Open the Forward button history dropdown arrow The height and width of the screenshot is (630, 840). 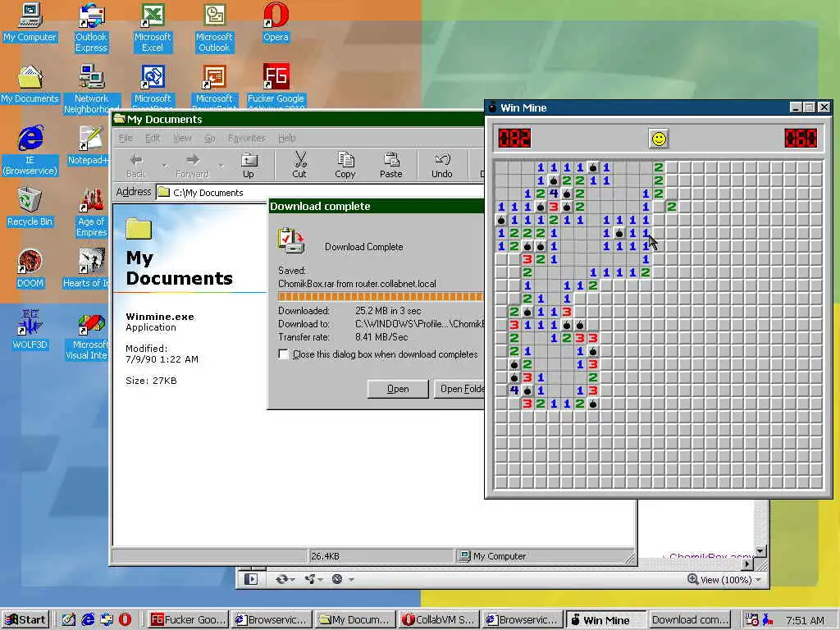click(220, 165)
